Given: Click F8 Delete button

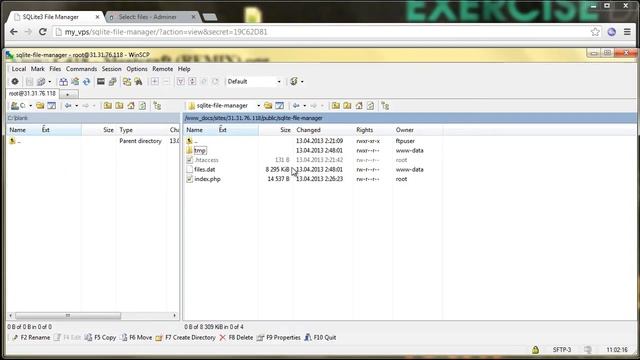Looking at the screenshot, I should pos(236,338).
